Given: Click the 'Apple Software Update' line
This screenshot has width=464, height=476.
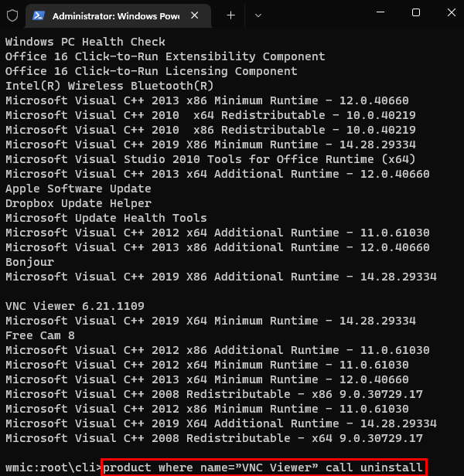Looking at the screenshot, I should 78,189.
